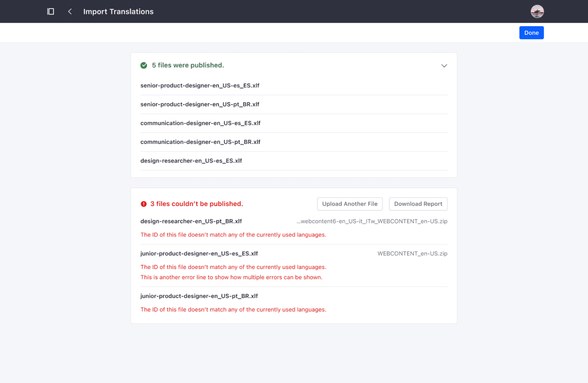The width and height of the screenshot is (588, 383).
Task: Click the "5 files were published" heading
Action: [188, 66]
